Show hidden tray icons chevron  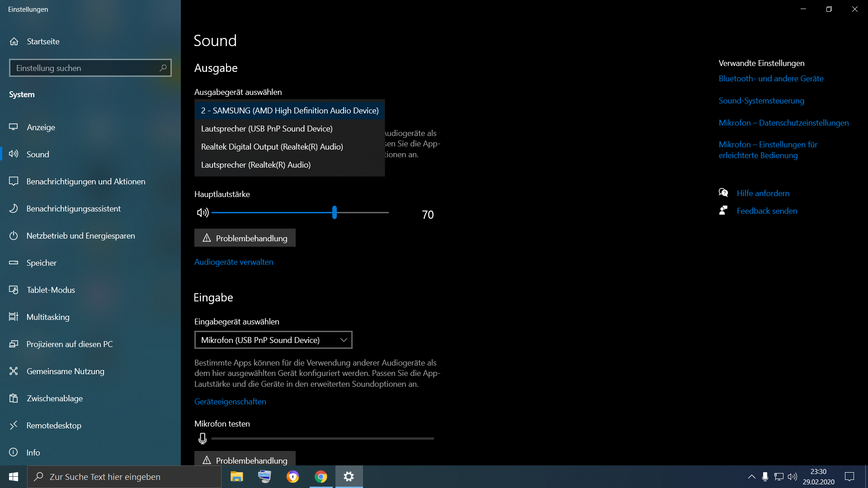[x=751, y=477]
